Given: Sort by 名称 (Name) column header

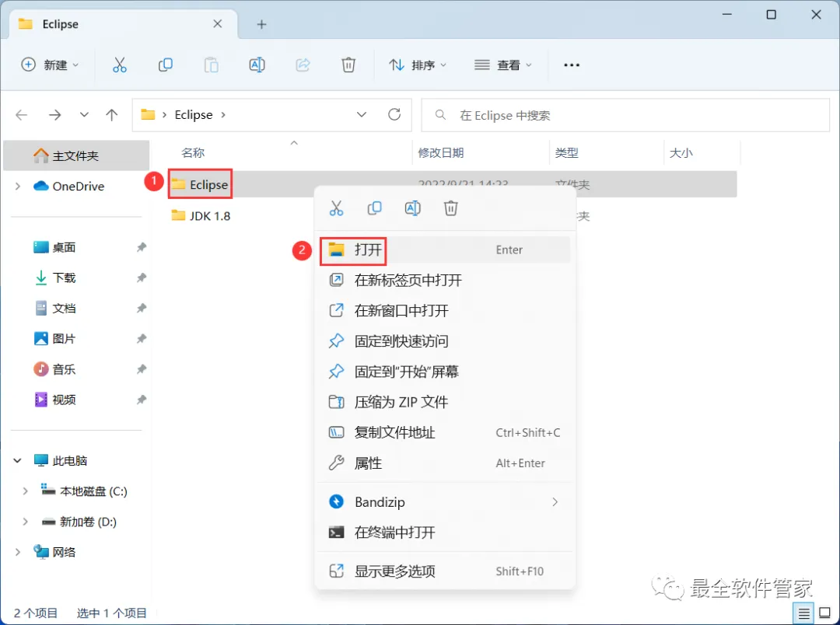Looking at the screenshot, I should (x=193, y=152).
